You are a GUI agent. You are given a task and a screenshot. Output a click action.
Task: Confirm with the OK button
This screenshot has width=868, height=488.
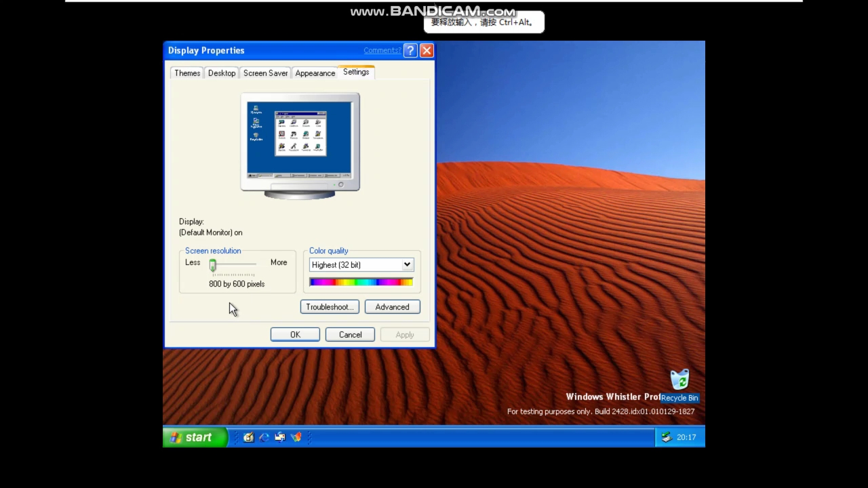[295, 335]
